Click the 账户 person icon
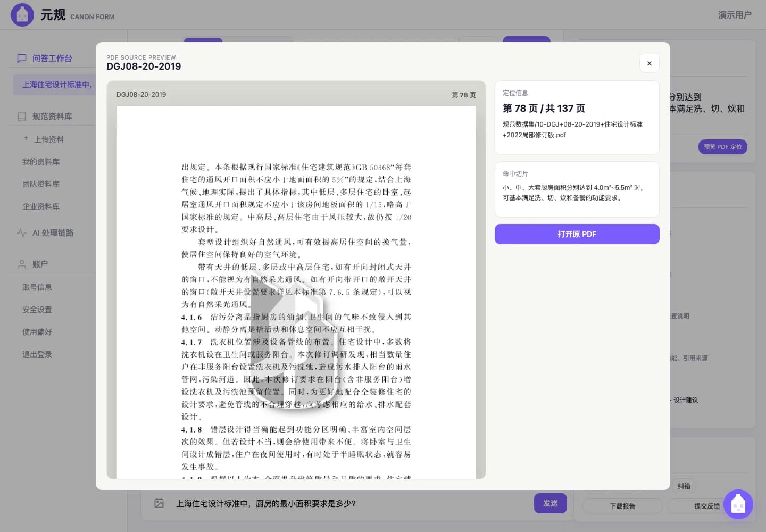Screen dimensions: 766x532 (x=22, y=264)
